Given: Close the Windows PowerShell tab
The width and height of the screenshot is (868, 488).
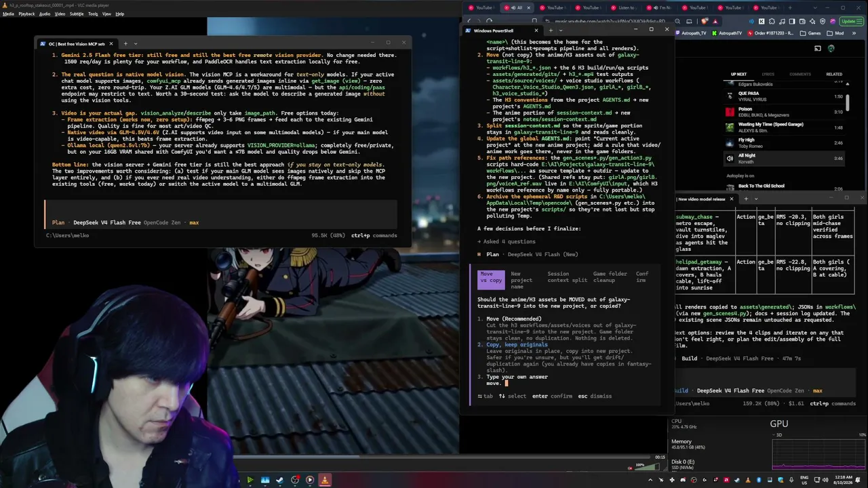Looking at the screenshot, I should click(x=536, y=30).
